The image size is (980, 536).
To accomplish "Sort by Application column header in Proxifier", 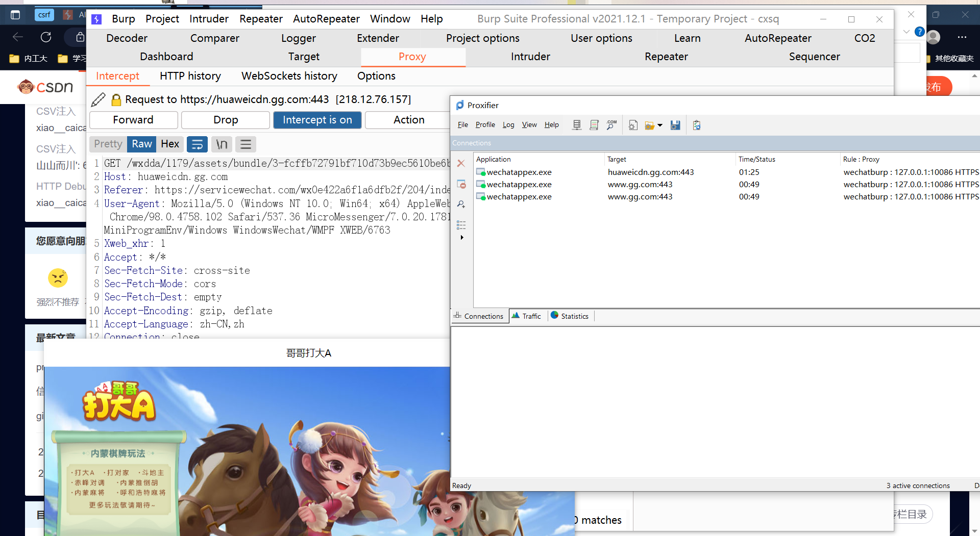I will 539,159.
